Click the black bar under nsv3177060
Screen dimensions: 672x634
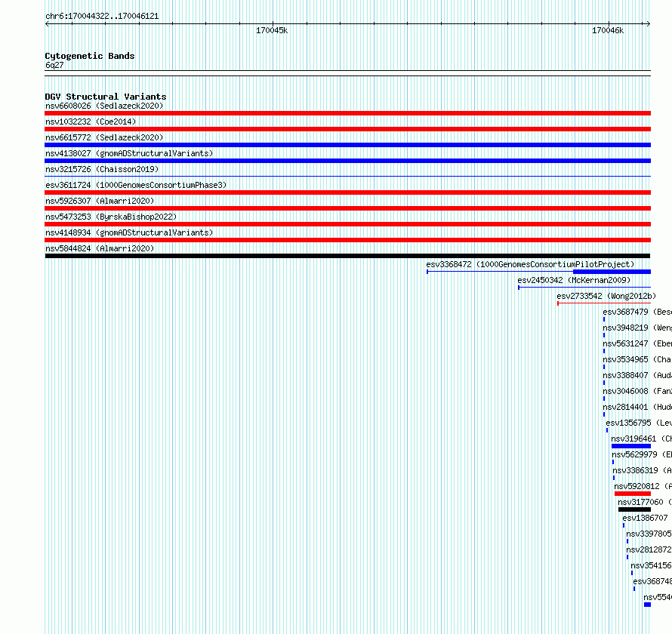pyautogui.click(x=634, y=509)
